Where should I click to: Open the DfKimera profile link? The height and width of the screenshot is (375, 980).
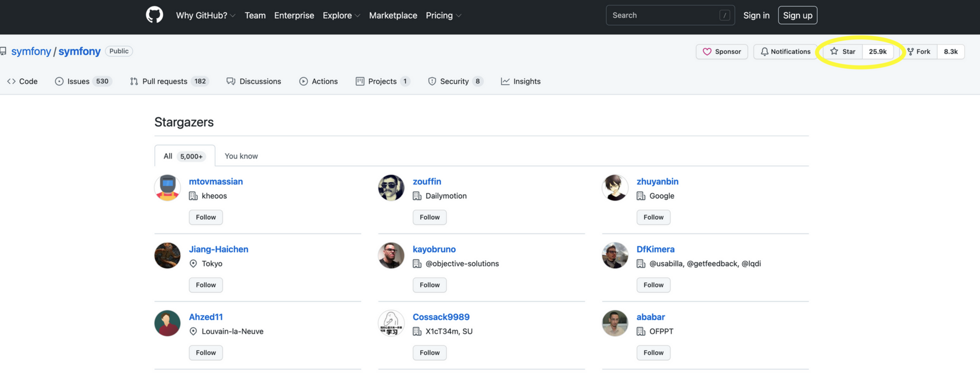pyautogui.click(x=656, y=249)
